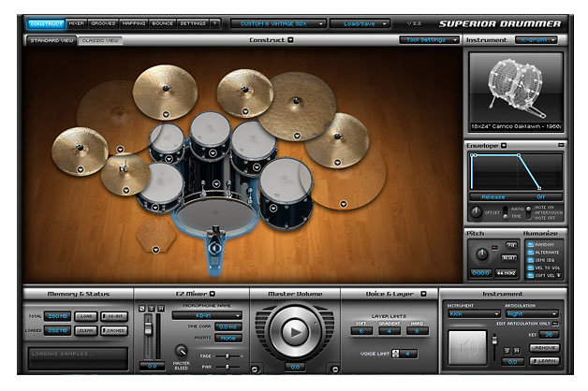The image size is (588, 391).
Task: Toggle Humanize Vel to Vol option
Action: 530,268
